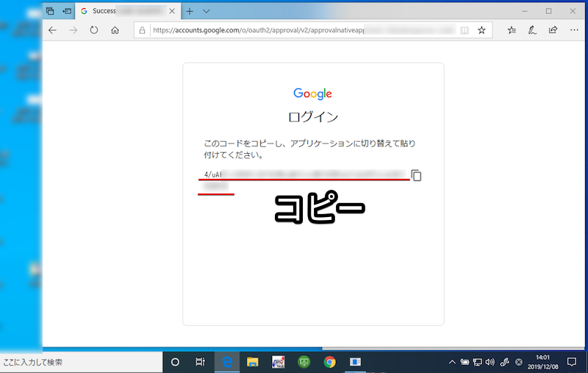This screenshot has height=373, width=588.
Task: Show tabs you've set aside
Action: tap(50, 11)
